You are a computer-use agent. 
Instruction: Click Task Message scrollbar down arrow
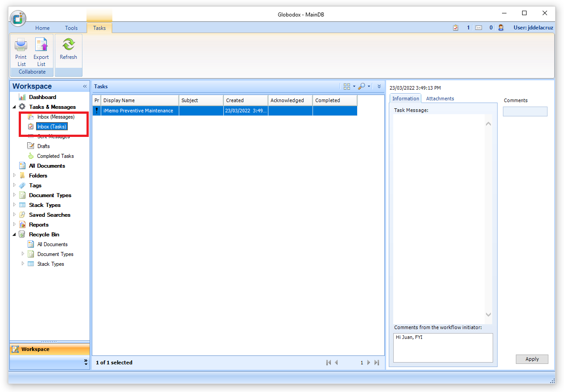coord(488,314)
